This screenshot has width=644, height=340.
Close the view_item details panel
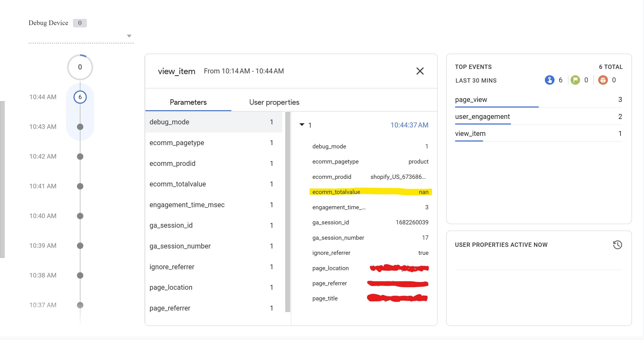(x=420, y=71)
